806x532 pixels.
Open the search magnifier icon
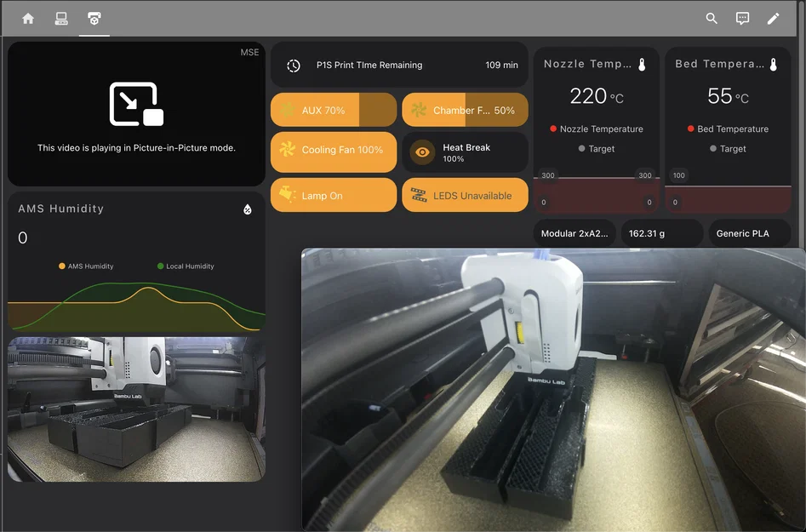(x=712, y=19)
